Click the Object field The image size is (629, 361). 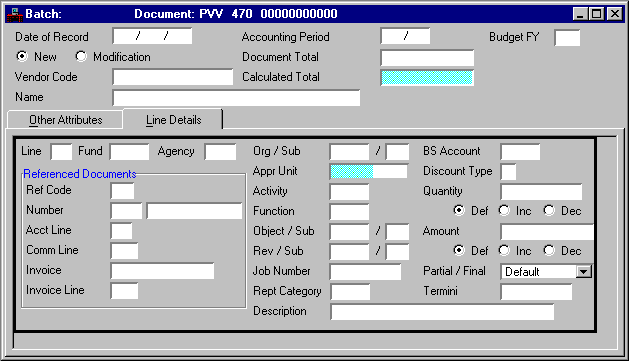(349, 232)
